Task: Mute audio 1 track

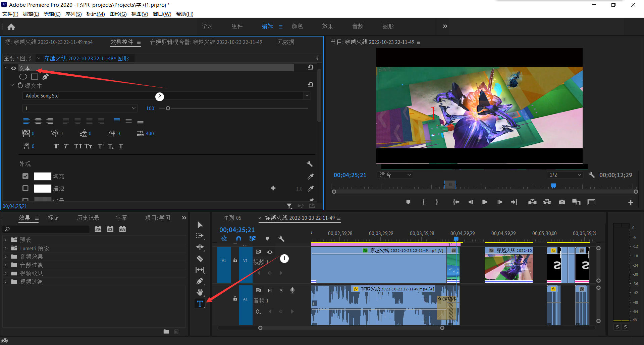Action: click(270, 290)
